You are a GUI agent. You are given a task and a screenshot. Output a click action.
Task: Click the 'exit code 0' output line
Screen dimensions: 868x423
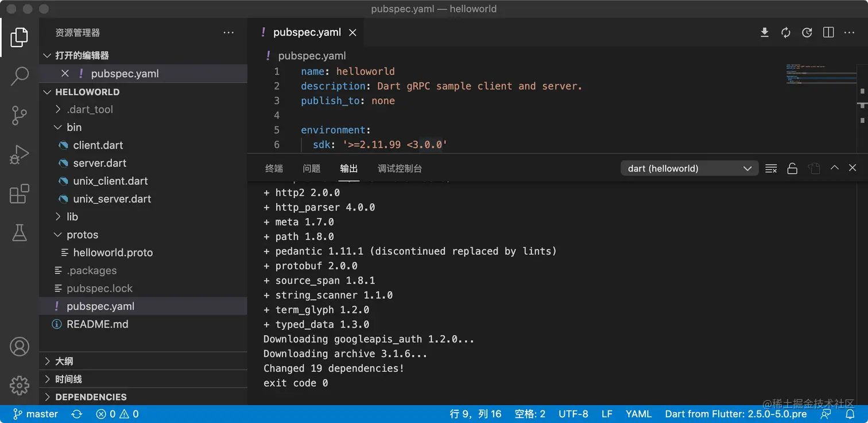(296, 383)
